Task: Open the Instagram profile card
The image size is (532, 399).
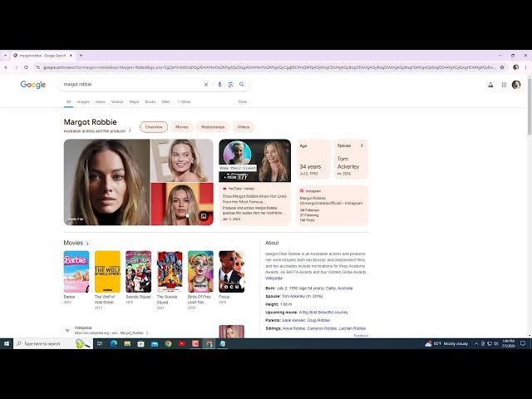Action: point(332,205)
